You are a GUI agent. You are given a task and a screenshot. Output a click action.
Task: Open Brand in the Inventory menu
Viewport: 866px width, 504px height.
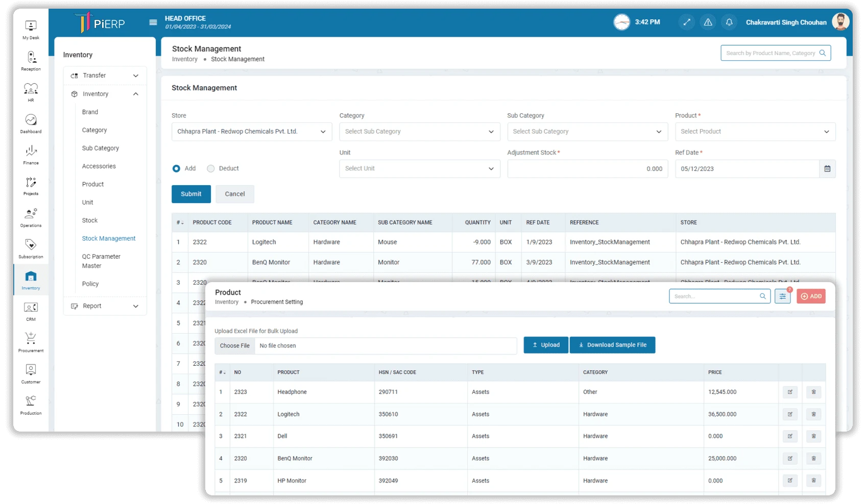click(90, 112)
